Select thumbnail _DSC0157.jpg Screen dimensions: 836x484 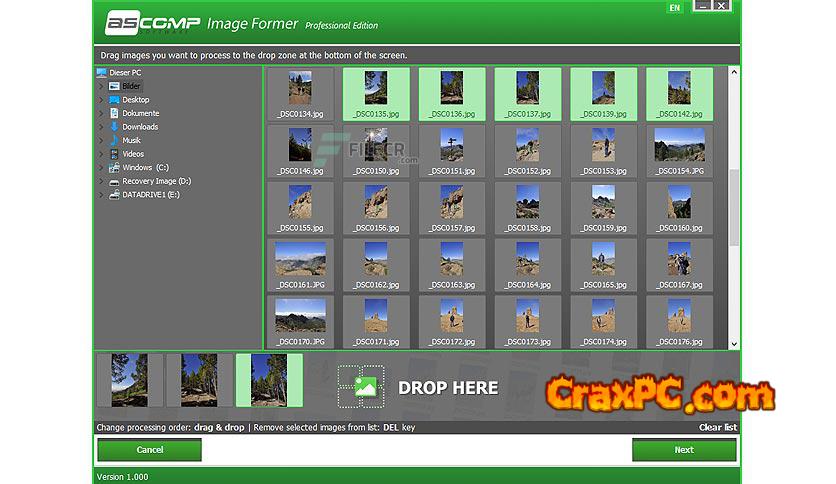click(x=452, y=208)
